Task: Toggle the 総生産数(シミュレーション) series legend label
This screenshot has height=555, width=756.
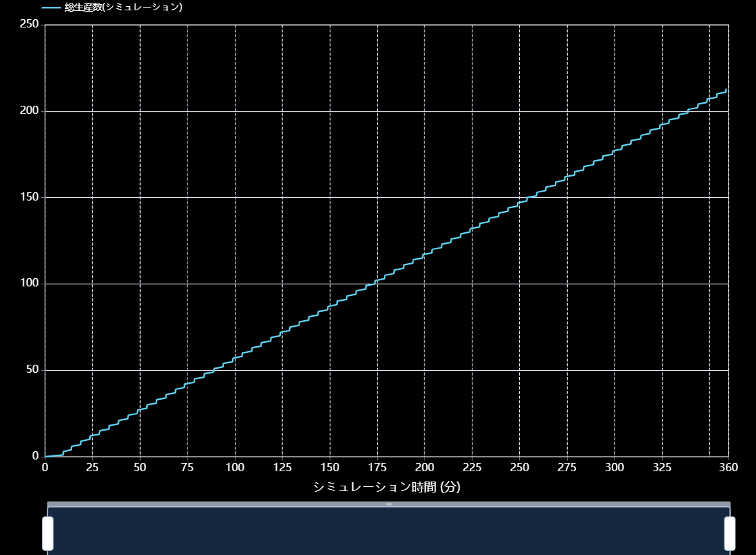Action: point(123,8)
